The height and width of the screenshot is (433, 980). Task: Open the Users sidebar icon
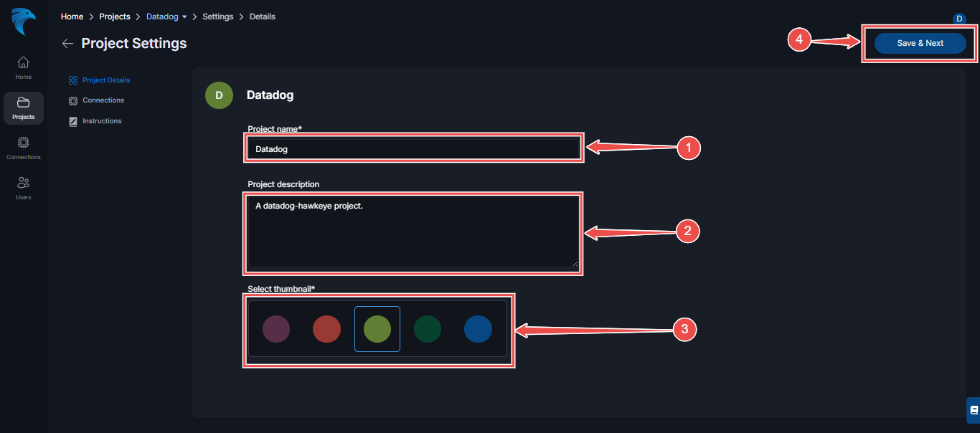pyautogui.click(x=23, y=188)
